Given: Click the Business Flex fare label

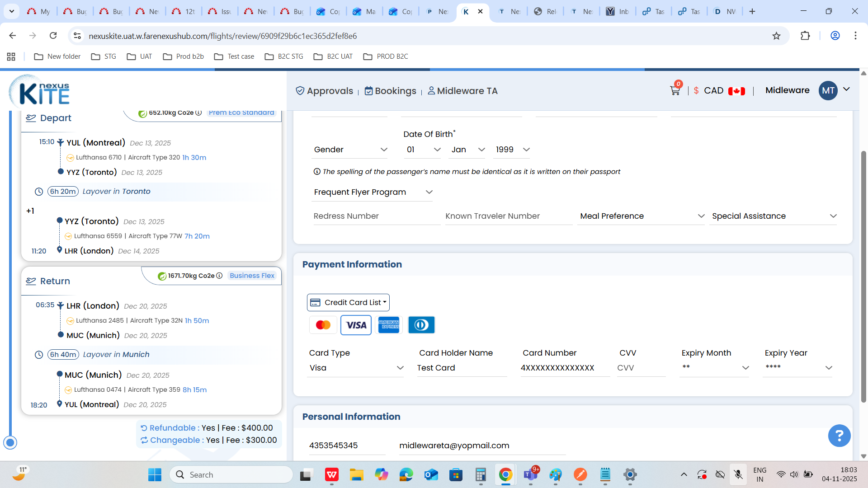Looking at the screenshot, I should click(252, 276).
